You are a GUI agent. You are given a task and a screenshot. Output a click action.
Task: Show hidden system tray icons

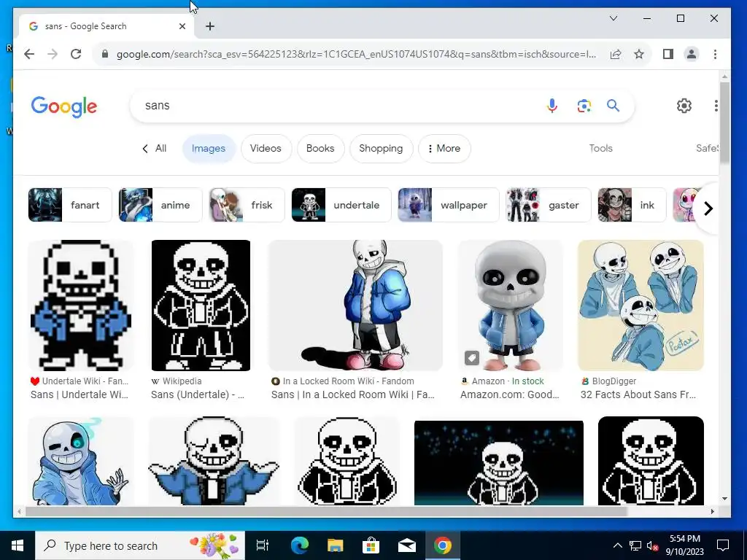(617, 545)
